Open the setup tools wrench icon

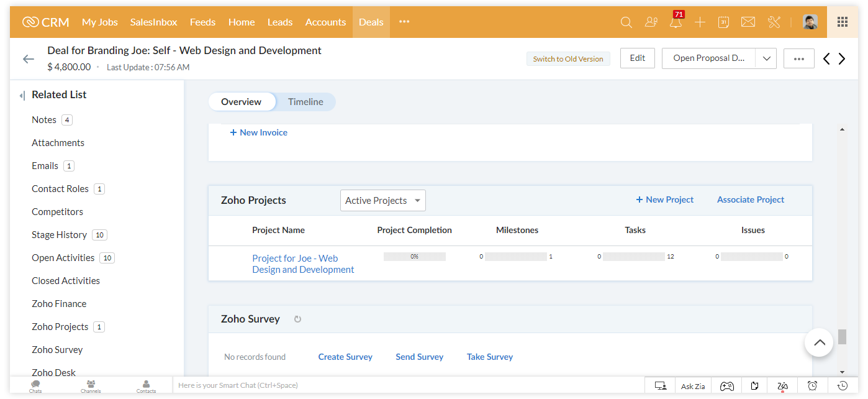pyautogui.click(x=774, y=22)
